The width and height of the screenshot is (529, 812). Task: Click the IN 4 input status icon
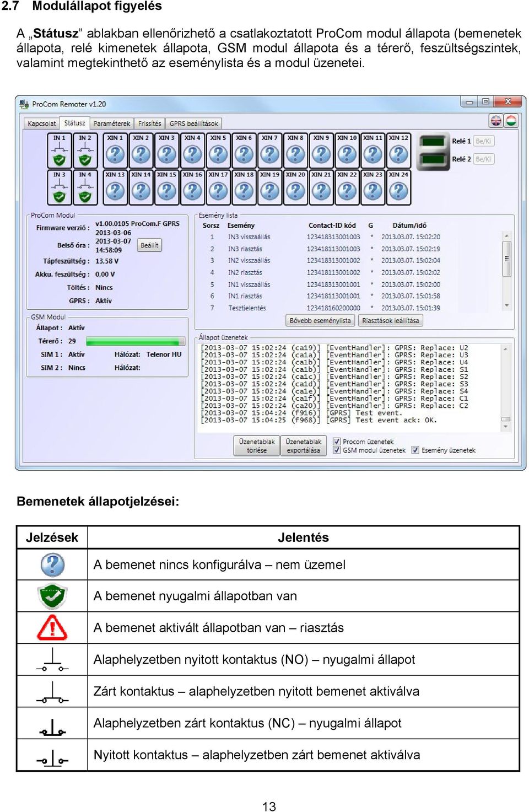pyautogui.click(x=85, y=187)
